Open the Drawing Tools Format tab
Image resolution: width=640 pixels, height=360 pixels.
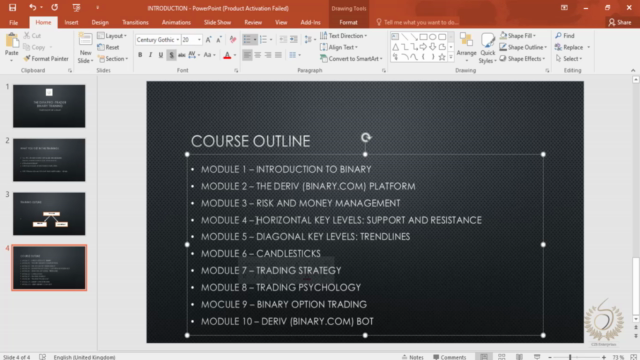click(348, 22)
